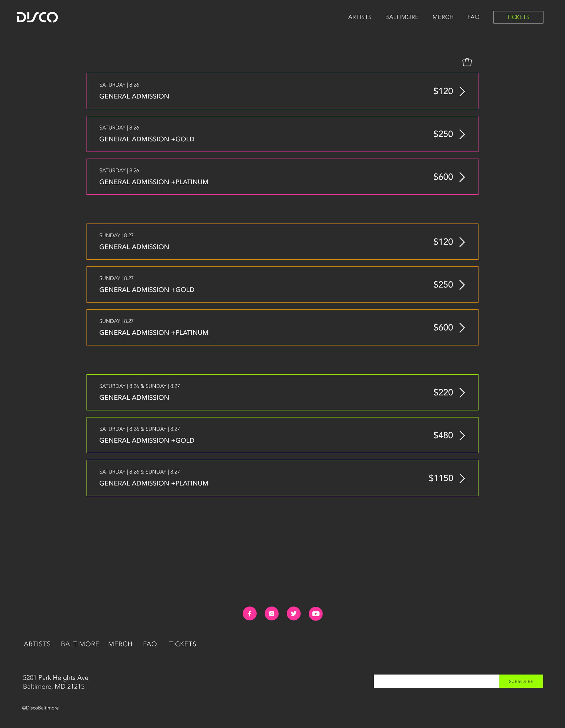Screen dimensions: 565x728
Task: Open chevron on Sunday +Platinum $600 ticket
Action: click(x=462, y=328)
